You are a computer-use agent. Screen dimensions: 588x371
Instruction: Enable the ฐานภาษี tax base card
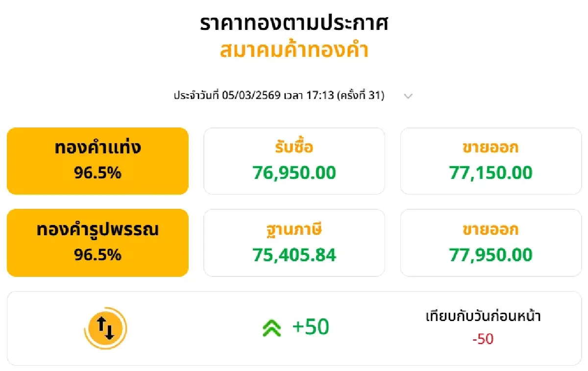click(294, 242)
